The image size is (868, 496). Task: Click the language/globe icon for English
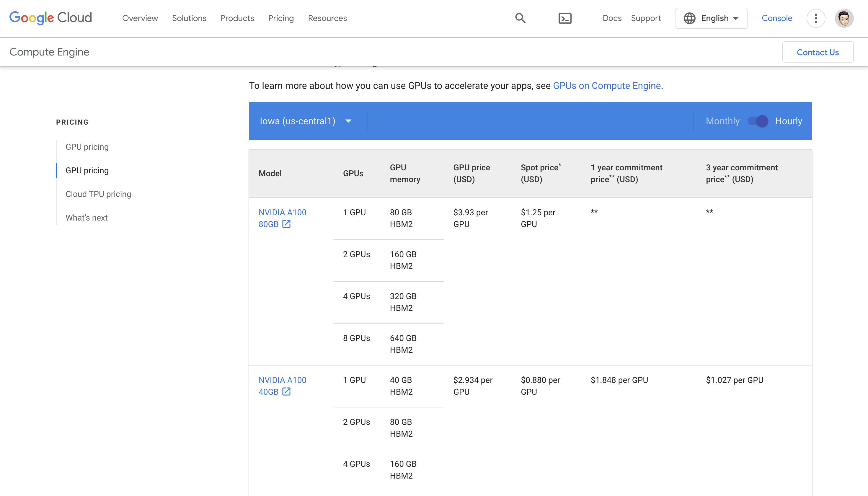pos(689,18)
